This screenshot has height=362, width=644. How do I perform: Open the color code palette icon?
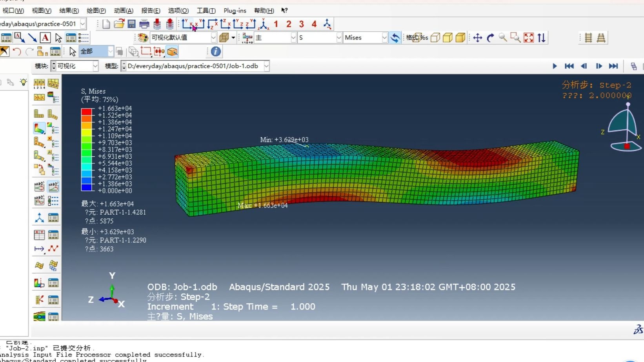coord(143,38)
